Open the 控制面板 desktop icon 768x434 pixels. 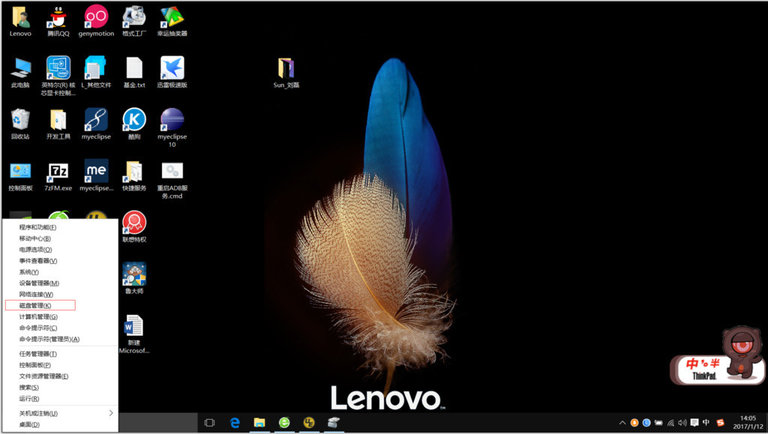20,177
